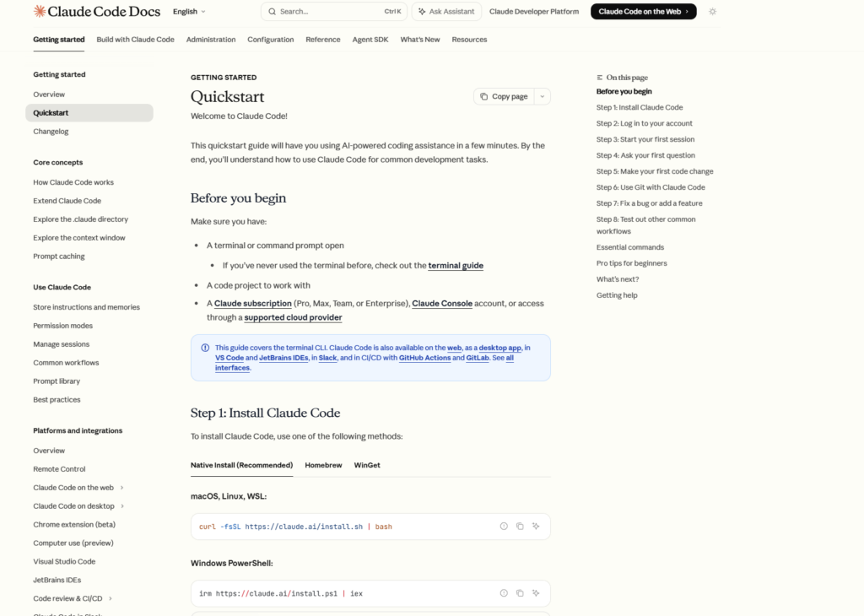Open Chrome extension (beta) sidebar page
864x616 pixels.
coord(74,525)
